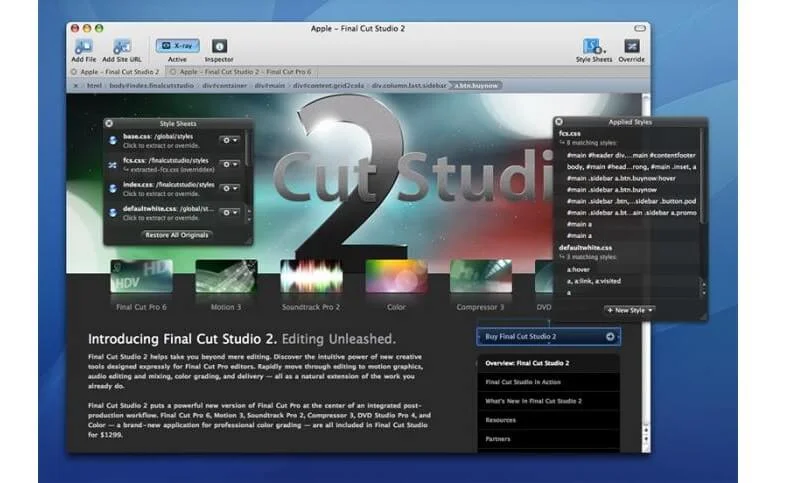Click the arrow icon on the Buy button
Image resolution: width=785 pixels, height=483 pixels.
coord(610,337)
